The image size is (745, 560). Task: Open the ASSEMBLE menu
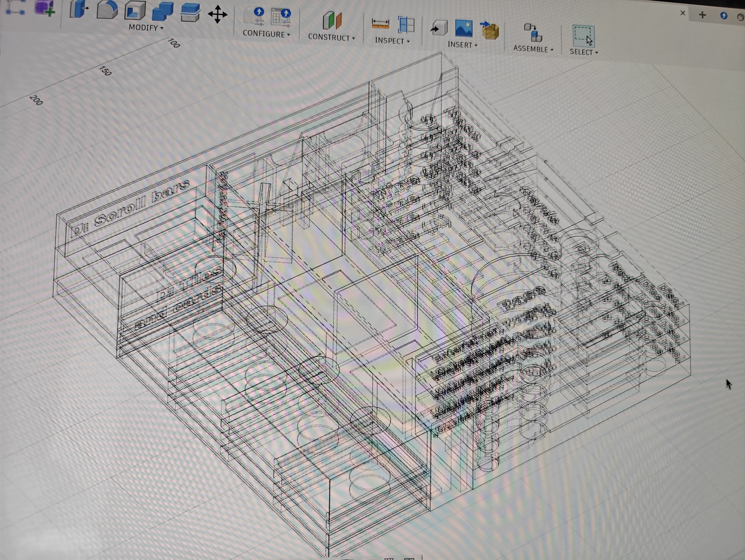click(x=533, y=49)
